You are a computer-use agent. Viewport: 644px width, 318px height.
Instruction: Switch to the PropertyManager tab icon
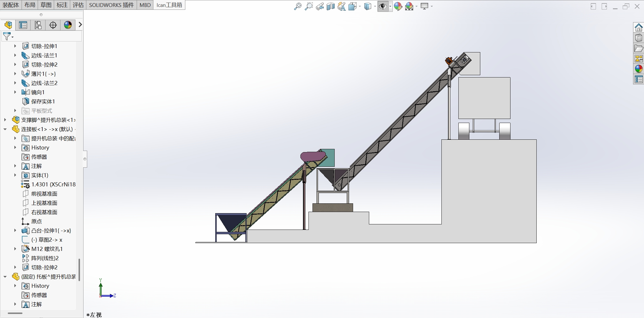click(x=23, y=25)
